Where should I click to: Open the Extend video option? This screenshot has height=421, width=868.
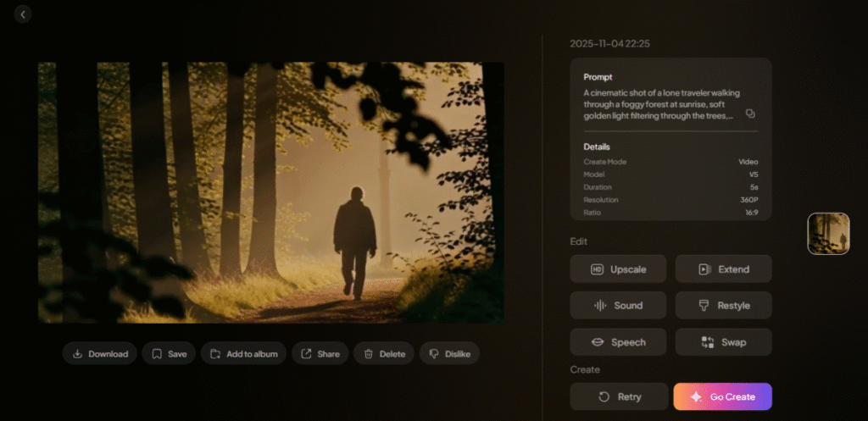pos(723,269)
